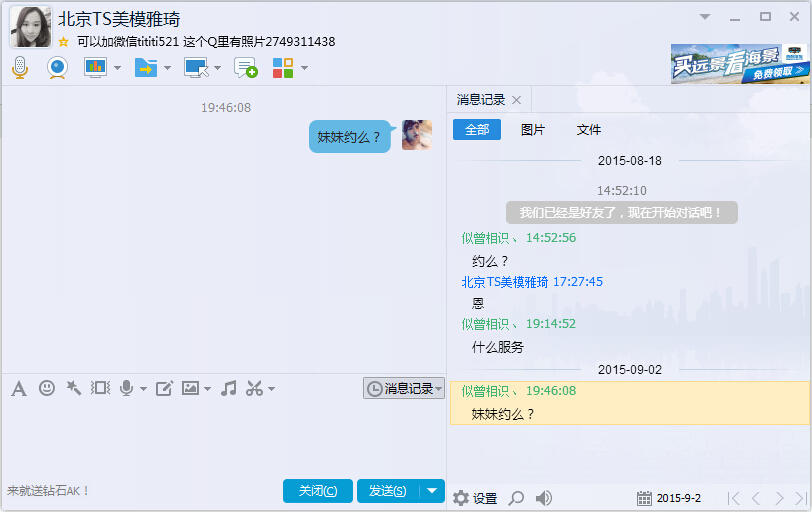Click the yellow star icon
812x512 pixels.
63,41
